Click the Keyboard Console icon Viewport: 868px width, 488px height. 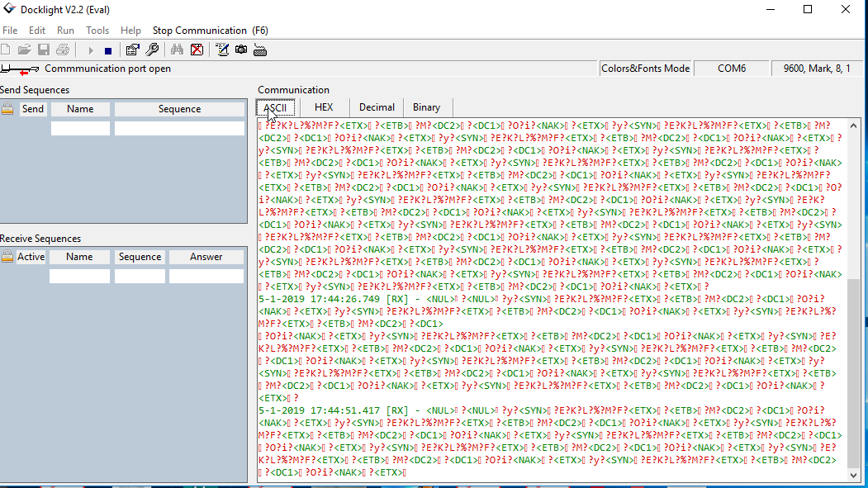[x=260, y=50]
